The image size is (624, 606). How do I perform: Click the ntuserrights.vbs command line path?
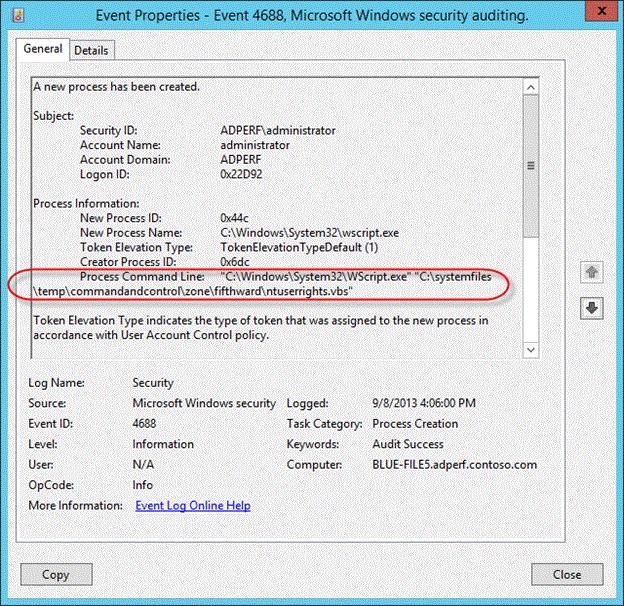(x=263, y=284)
